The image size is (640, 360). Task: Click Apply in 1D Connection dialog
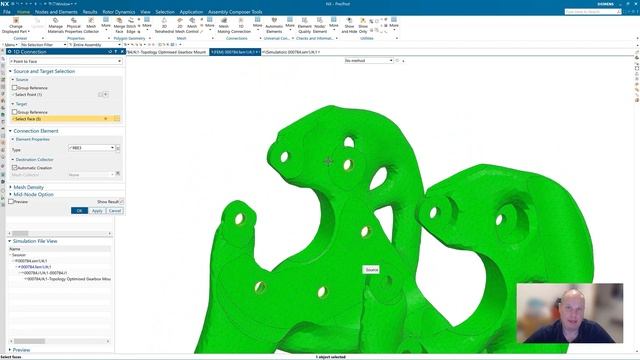coord(97,211)
